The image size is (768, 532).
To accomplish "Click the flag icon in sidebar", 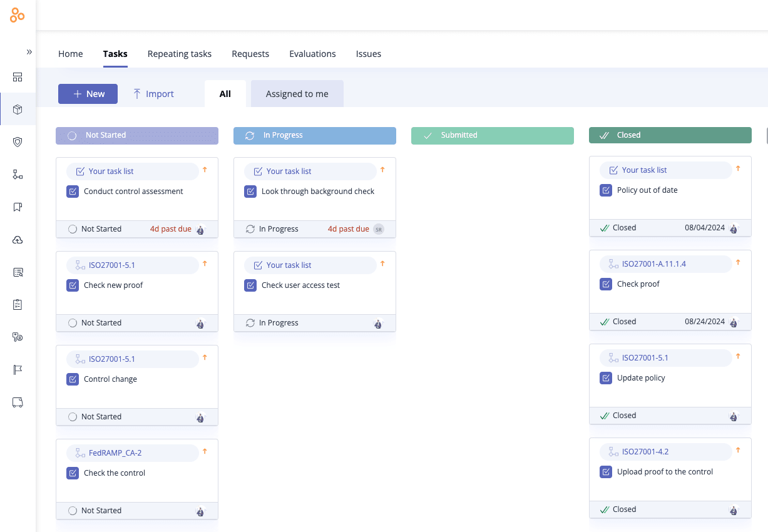I will pyautogui.click(x=18, y=370).
